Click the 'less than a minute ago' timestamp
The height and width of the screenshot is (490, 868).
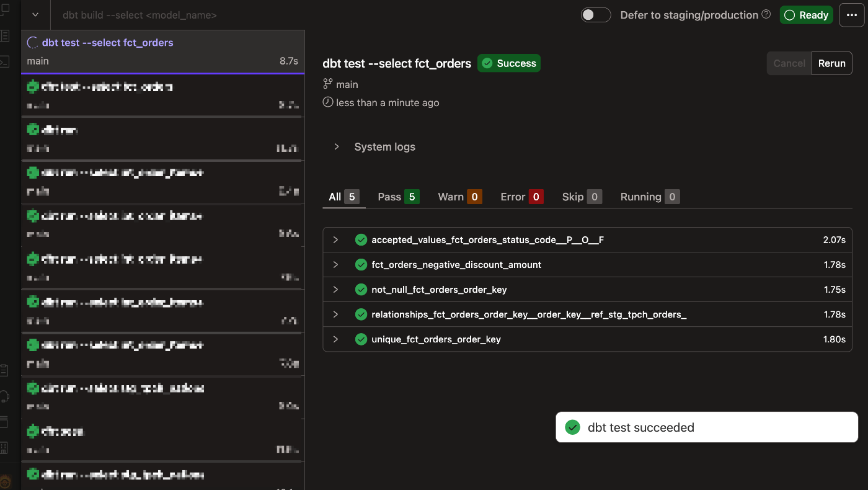(387, 103)
